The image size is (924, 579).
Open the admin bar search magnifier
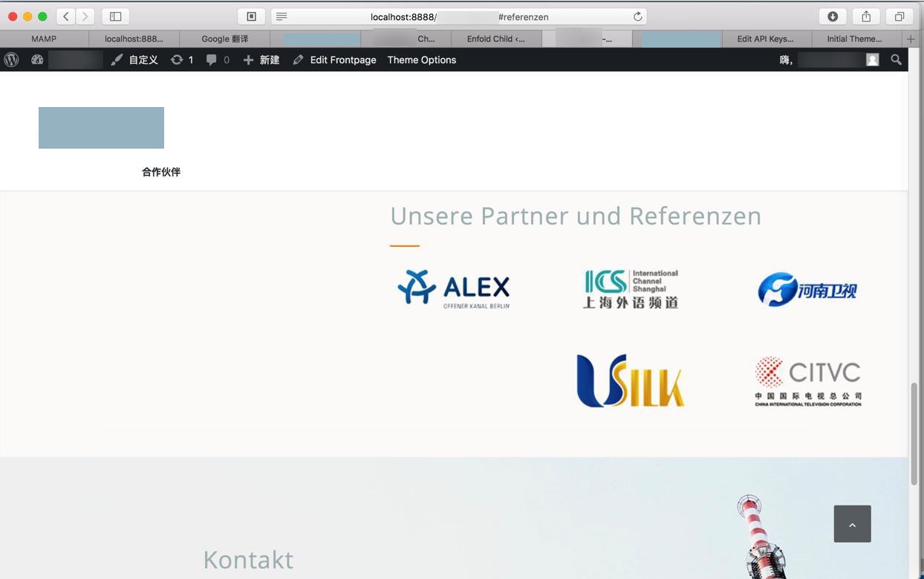click(x=897, y=59)
